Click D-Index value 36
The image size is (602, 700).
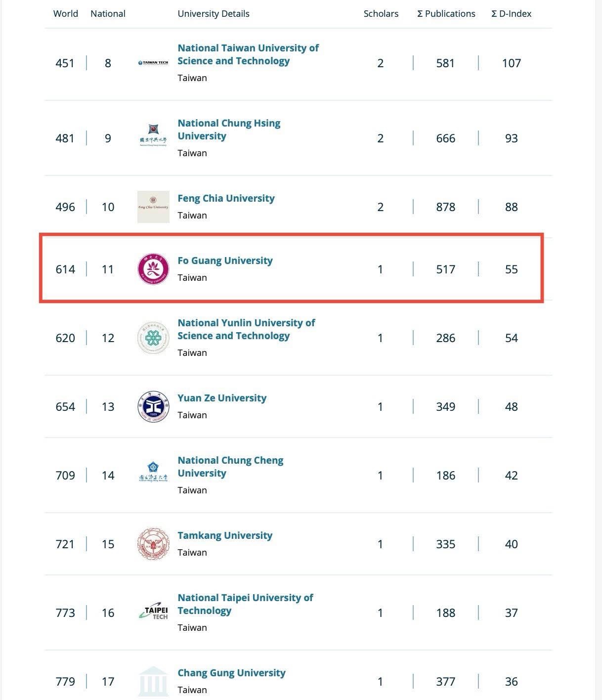pyautogui.click(x=512, y=682)
